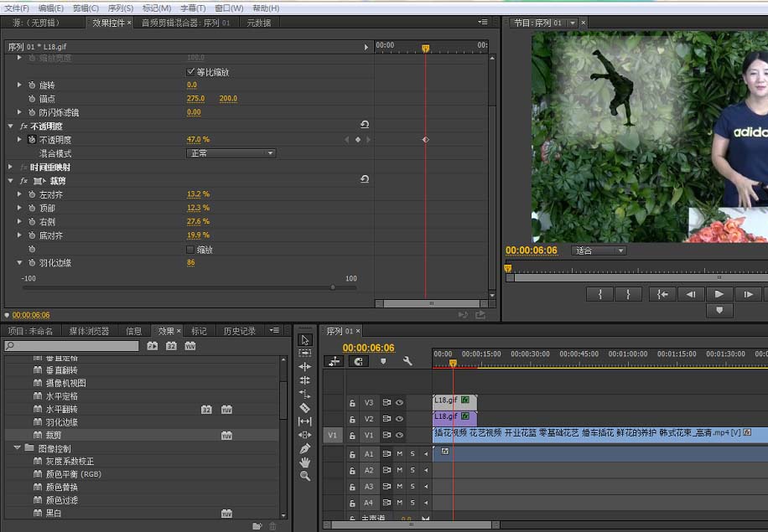
Task: Expand the 时间重映射 section
Action: [x=10, y=167]
